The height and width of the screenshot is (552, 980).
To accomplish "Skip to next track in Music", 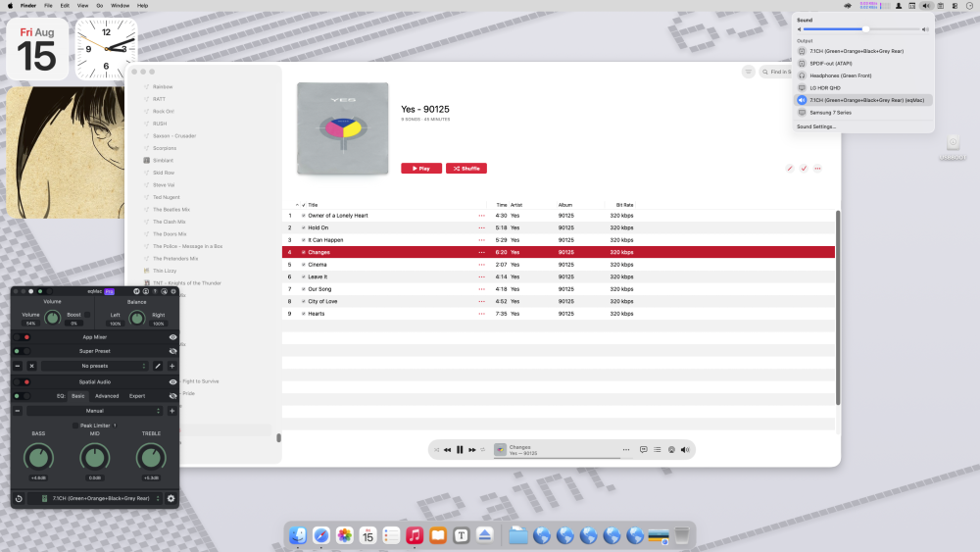I will point(472,449).
